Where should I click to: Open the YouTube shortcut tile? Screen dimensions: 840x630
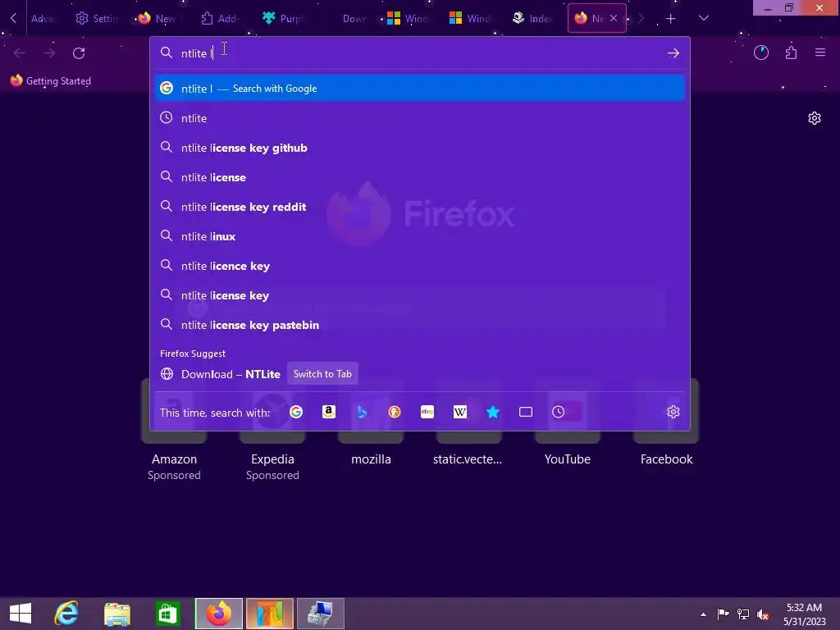[x=568, y=423]
